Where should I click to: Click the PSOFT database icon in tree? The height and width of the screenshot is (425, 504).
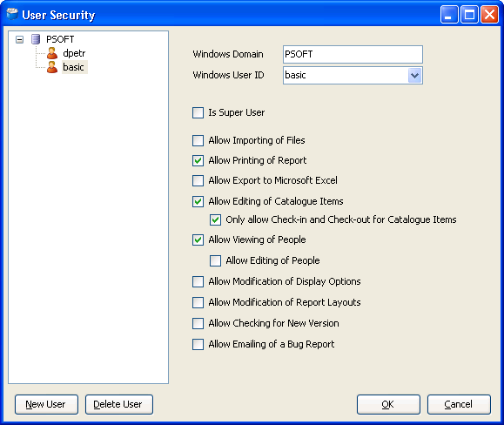(36, 39)
